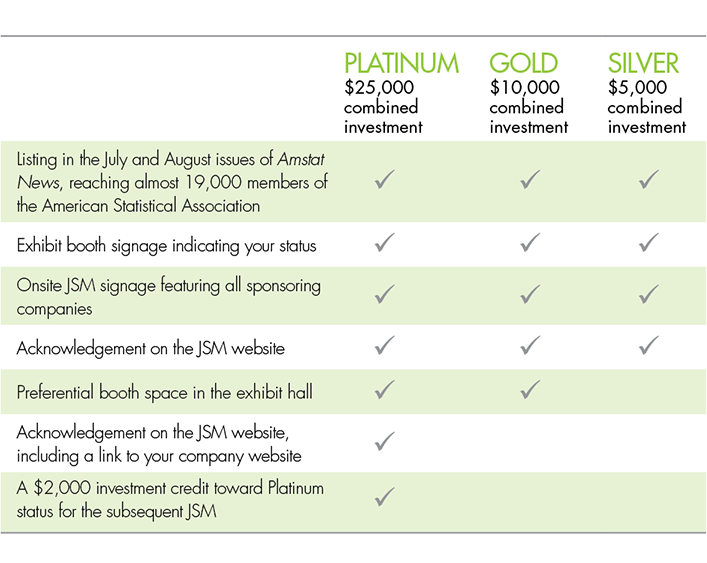The image size is (707, 563).
Task: Click the Silver checkmark for plain JSM website acknowledgement
Action: coord(649,346)
